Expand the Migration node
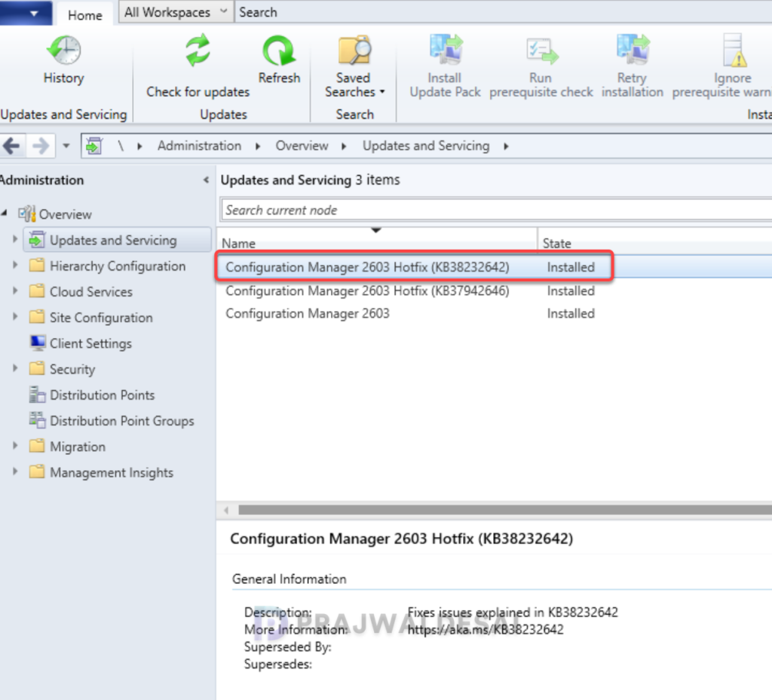772x700 pixels. [15, 446]
